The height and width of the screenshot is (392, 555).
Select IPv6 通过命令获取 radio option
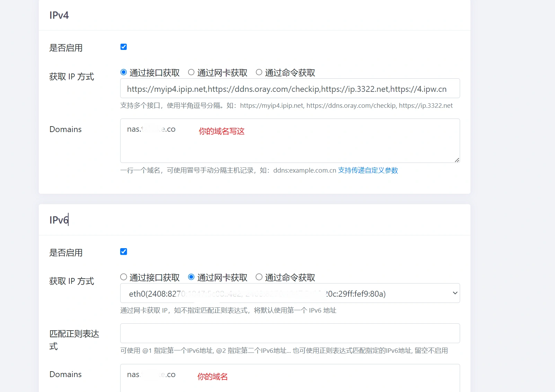tap(259, 277)
